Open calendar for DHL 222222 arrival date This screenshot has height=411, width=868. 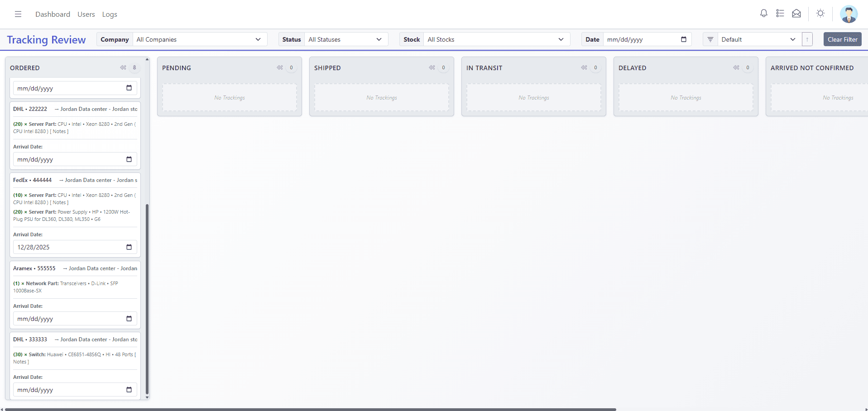129,159
